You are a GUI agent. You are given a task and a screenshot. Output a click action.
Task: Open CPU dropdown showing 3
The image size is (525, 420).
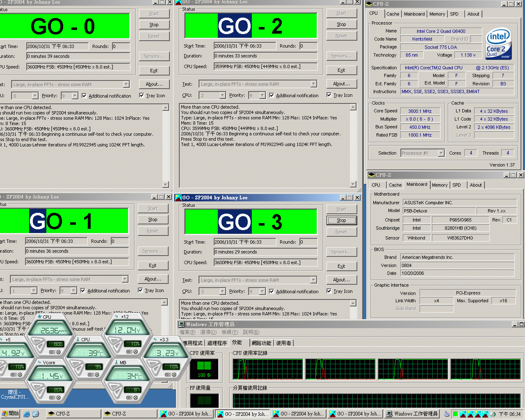click(222, 291)
